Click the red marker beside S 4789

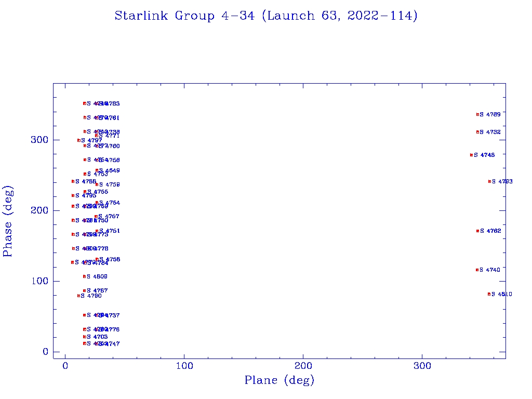pos(478,115)
